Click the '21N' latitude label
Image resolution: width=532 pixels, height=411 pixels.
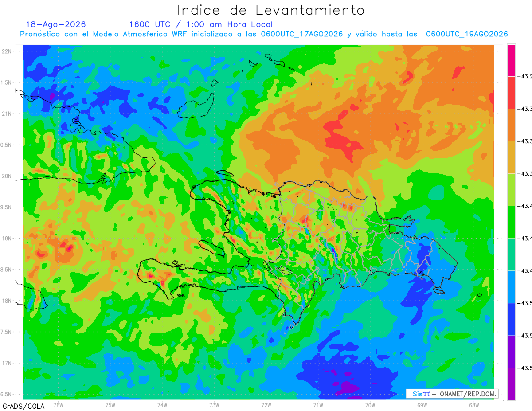click(x=8, y=114)
